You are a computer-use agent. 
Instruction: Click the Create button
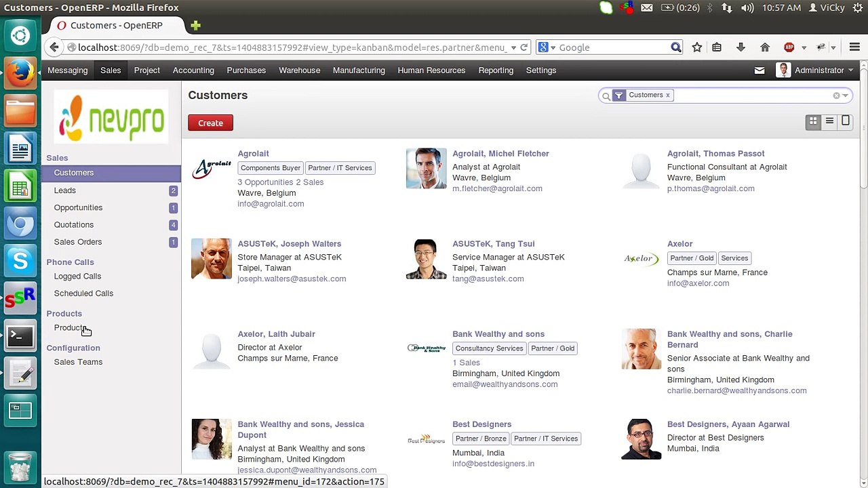(210, 123)
